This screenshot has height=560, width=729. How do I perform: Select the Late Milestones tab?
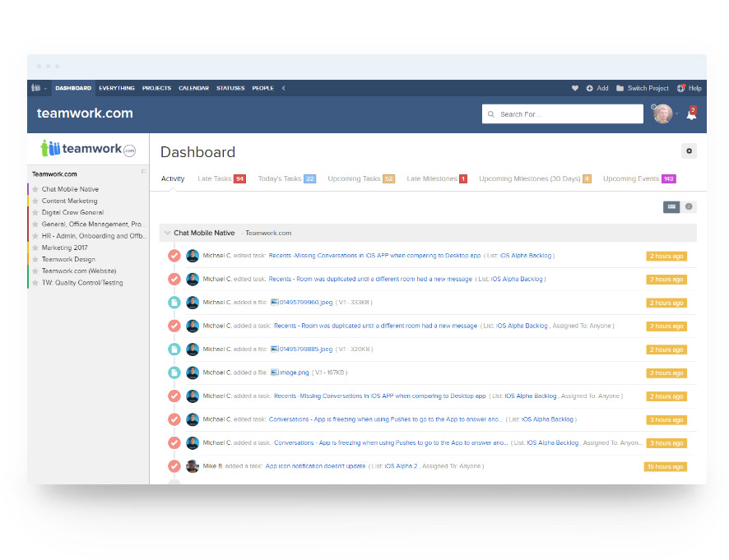[437, 178]
